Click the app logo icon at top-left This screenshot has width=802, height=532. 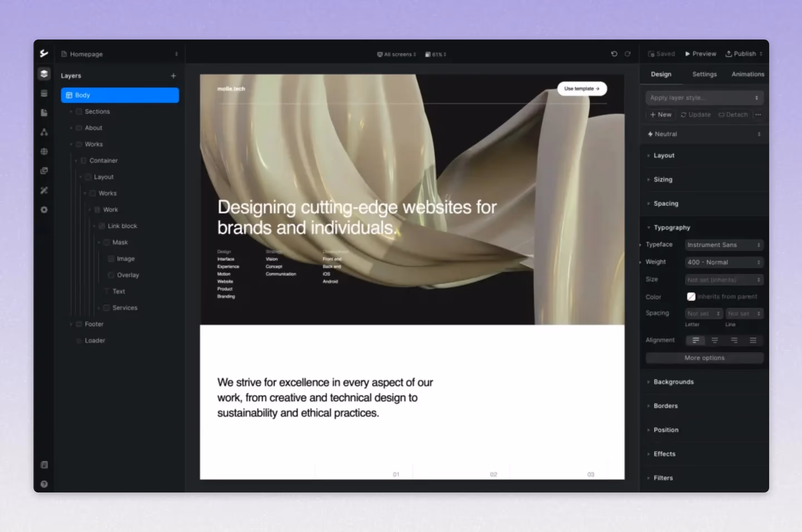point(44,53)
